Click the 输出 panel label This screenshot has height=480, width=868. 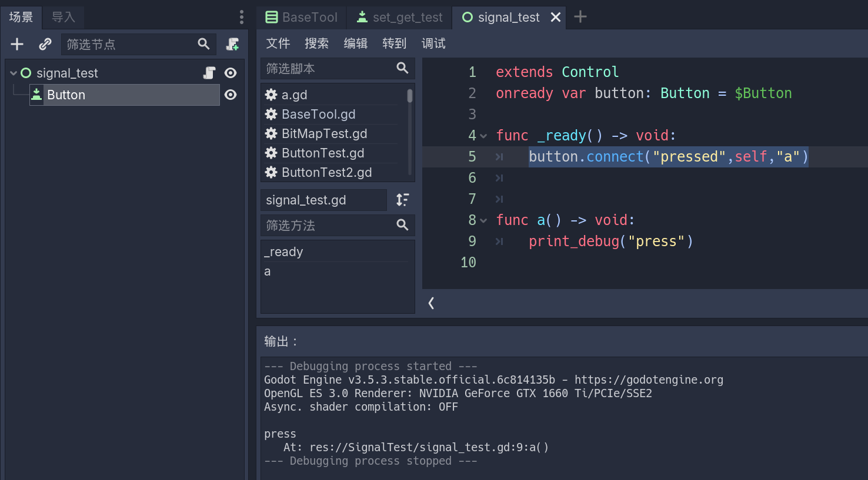281,341
